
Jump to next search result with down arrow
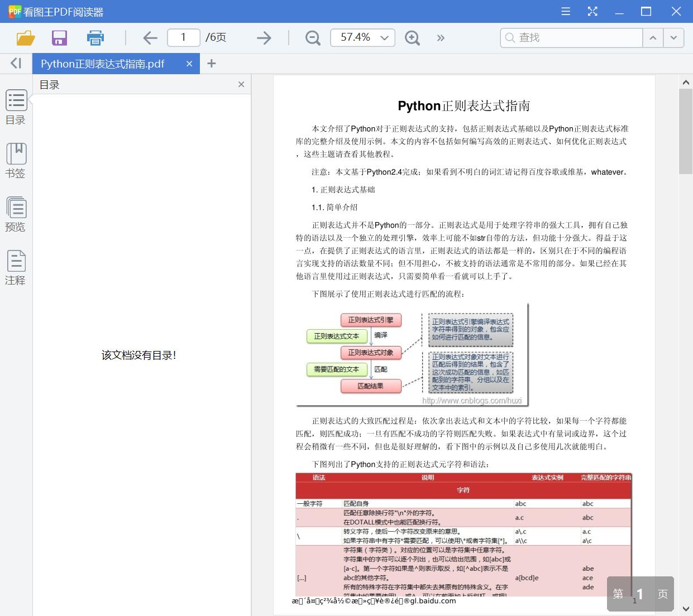(x=674, y=37)
